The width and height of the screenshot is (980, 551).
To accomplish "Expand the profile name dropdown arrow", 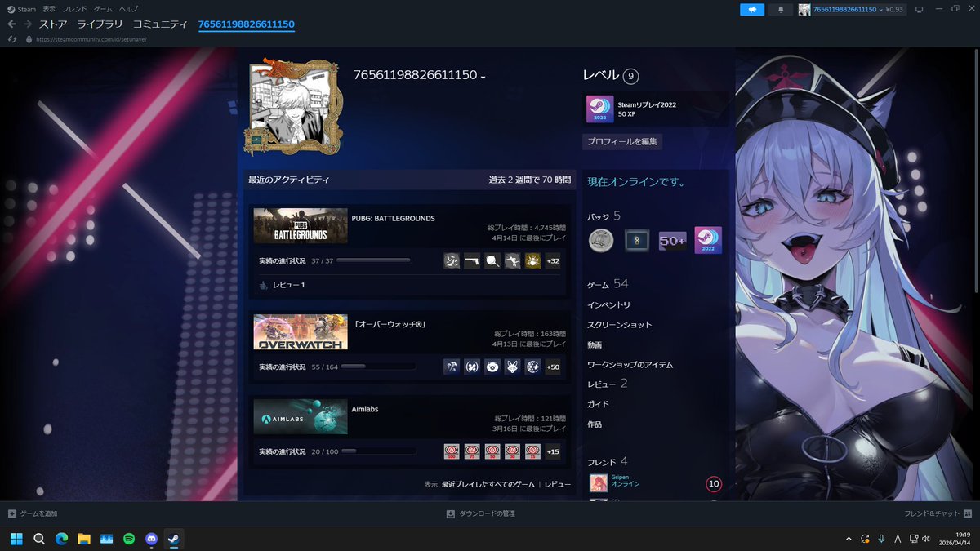I will (x=483, y=77).
